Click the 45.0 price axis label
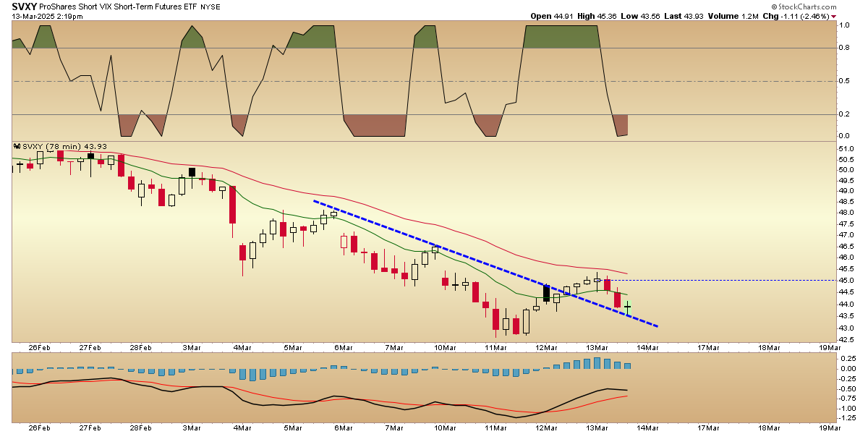 [842, 280]
